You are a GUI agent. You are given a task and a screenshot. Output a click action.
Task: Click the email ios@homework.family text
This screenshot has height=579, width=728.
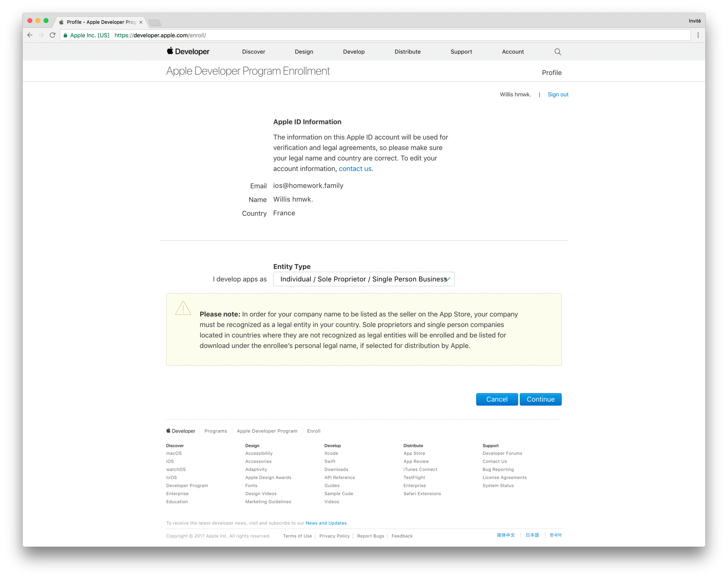click(x=308, y=186)
